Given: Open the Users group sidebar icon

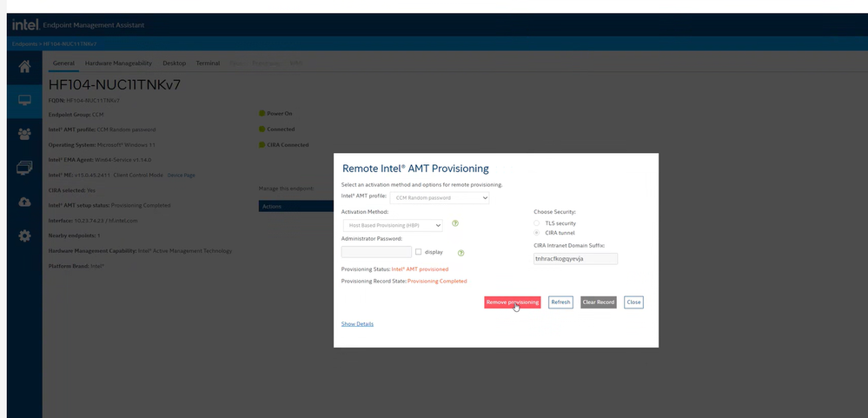Looking at the screenshot, I should point(24,134).
